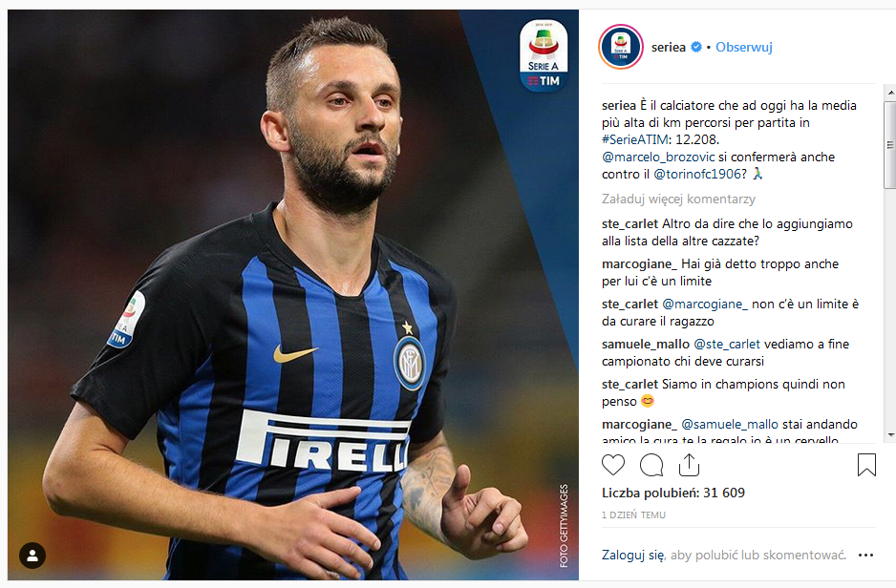Show tagged people via the person icon
Image resolution: width=896 pixels, height=588 pixels.
(32, 556)
